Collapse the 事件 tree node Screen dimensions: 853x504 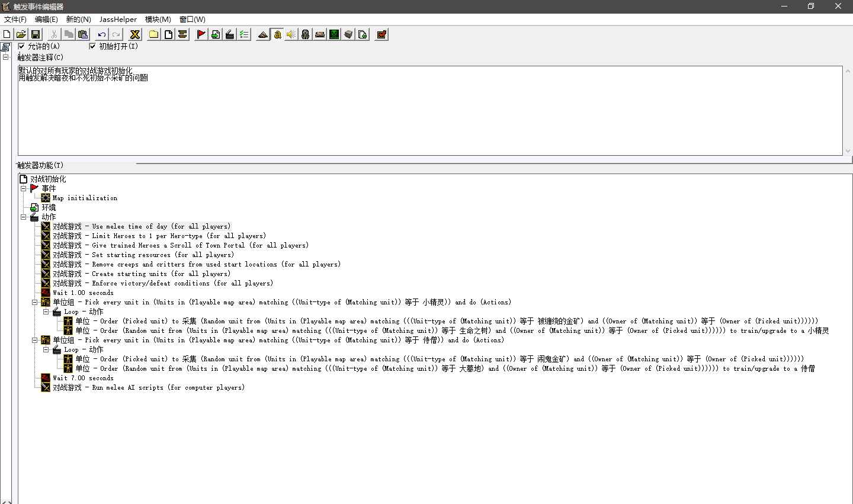[x=24, y=188]
